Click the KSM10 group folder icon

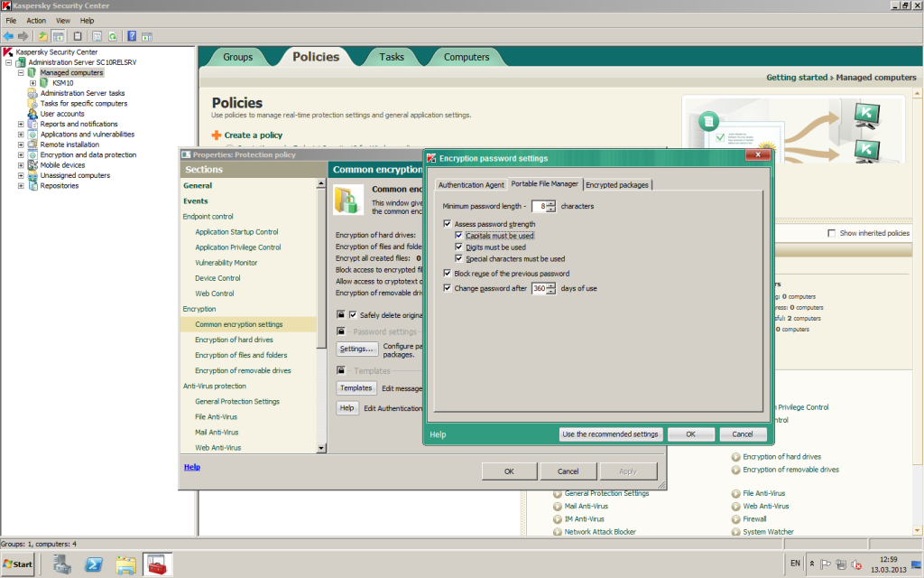(44, 82)
